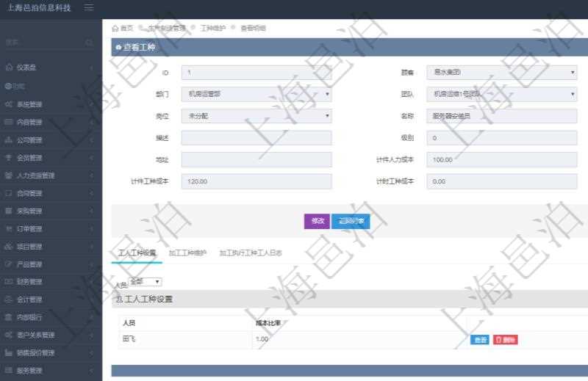Click the 订单管理 cart icon
Image resolution: width=588 pixels, height=381 pixels.
click(x=9, y=228)
